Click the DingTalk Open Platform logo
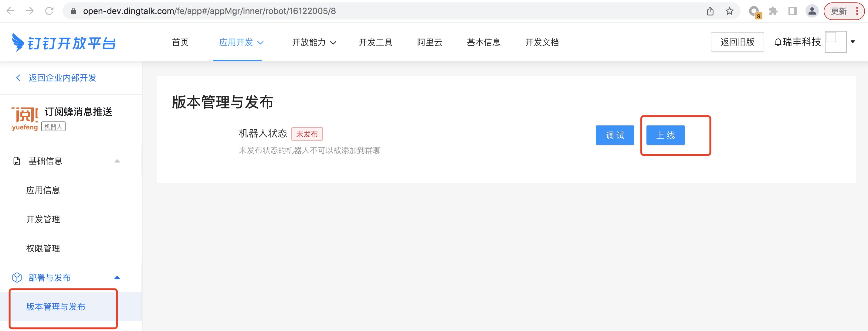 [x=64, y=43]
